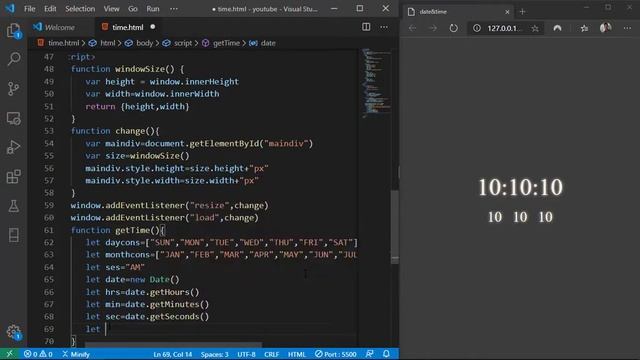View site information icon in the address bar

pyautogui.click(x=477, y=28)
